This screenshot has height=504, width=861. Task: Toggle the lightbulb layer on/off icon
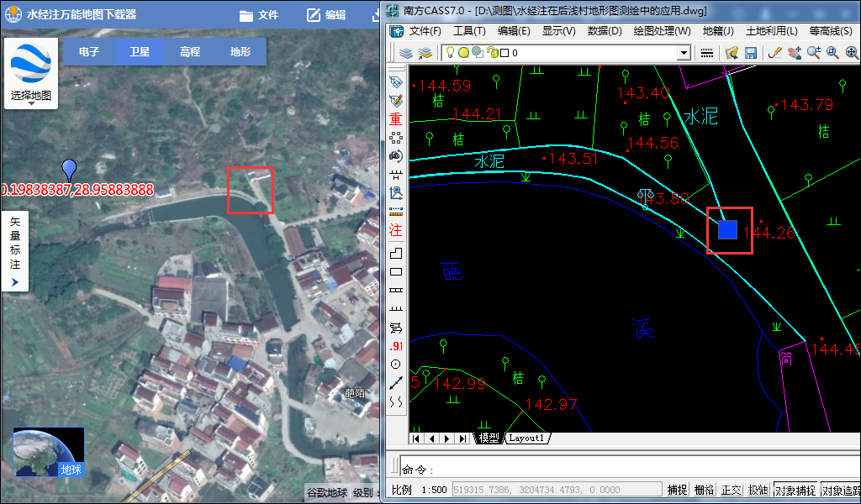tap(450, 53)
